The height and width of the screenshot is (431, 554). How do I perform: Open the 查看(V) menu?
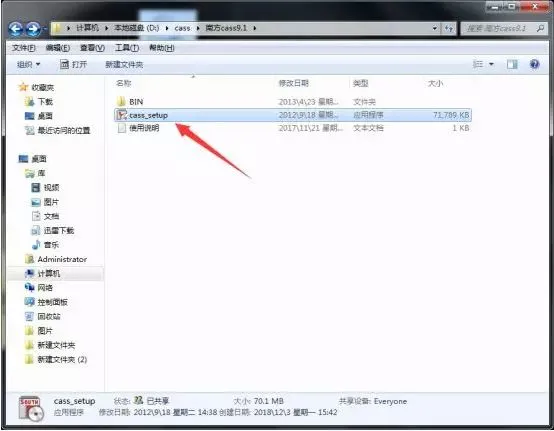click(92, 48)
